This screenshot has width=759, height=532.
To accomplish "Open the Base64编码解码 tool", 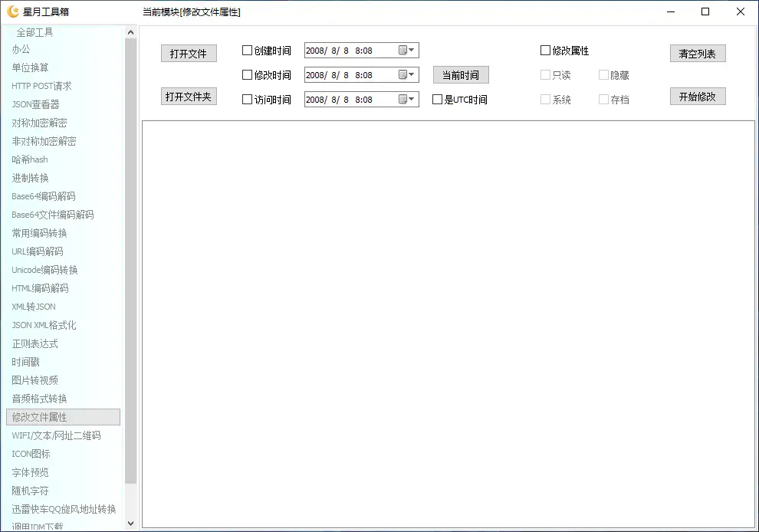I will [44, 196].
